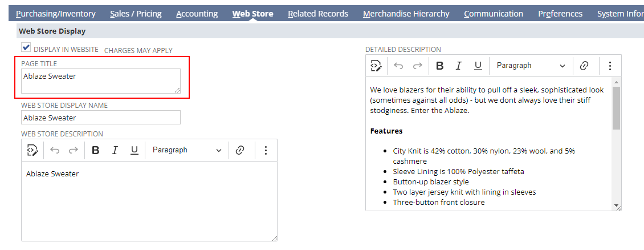Click inside the Web Store Description text area

149,201
